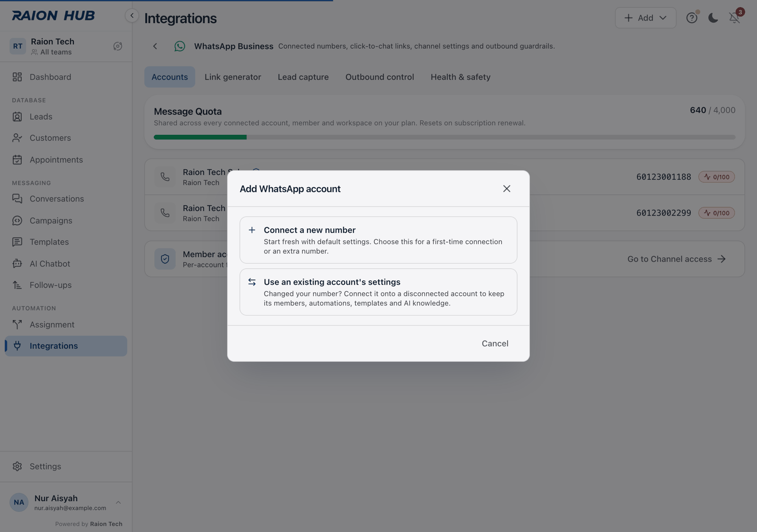Viewport: 757px width, 532px height.
Task: Switch to the Accounts tab
Action: [170, 77]
